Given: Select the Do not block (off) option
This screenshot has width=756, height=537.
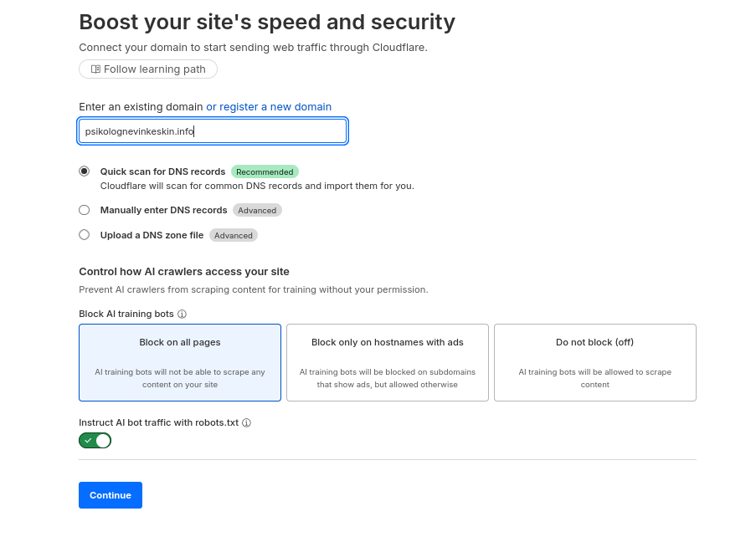Looking at the screenshot, I should 595,362.
